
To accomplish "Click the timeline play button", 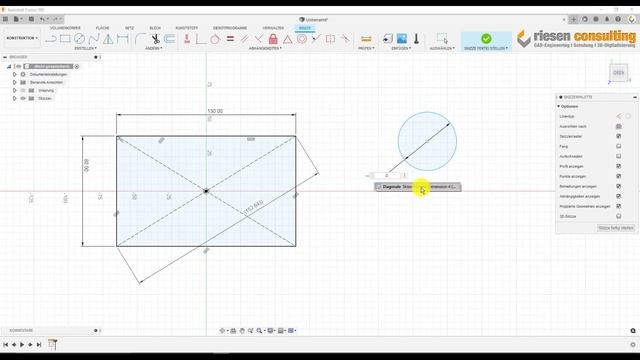I will click(x=22, y=344).
